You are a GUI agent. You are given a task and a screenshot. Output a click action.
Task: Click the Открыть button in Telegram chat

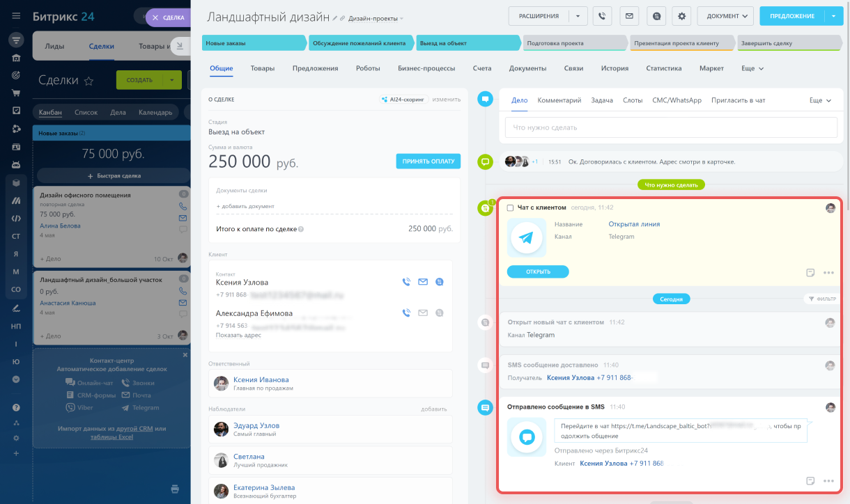coord(538,272)
